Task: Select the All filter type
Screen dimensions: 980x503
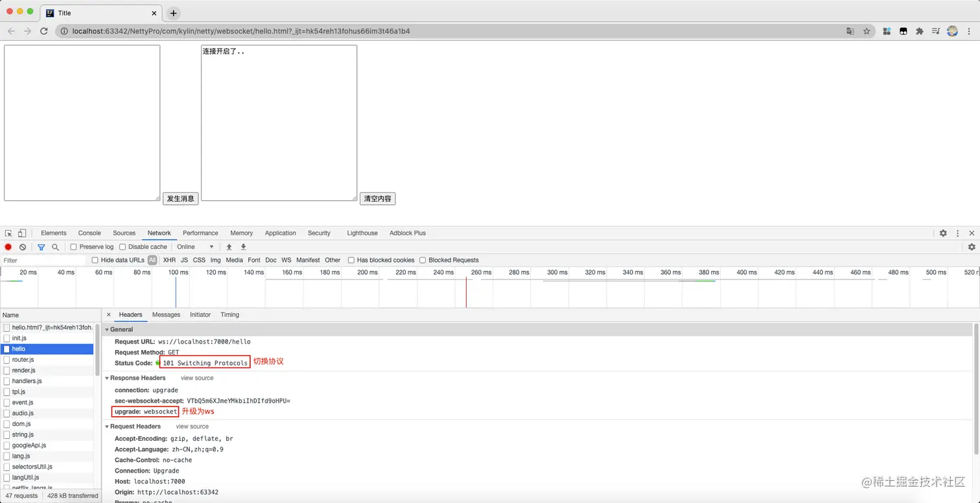Action: coord(152,260)
